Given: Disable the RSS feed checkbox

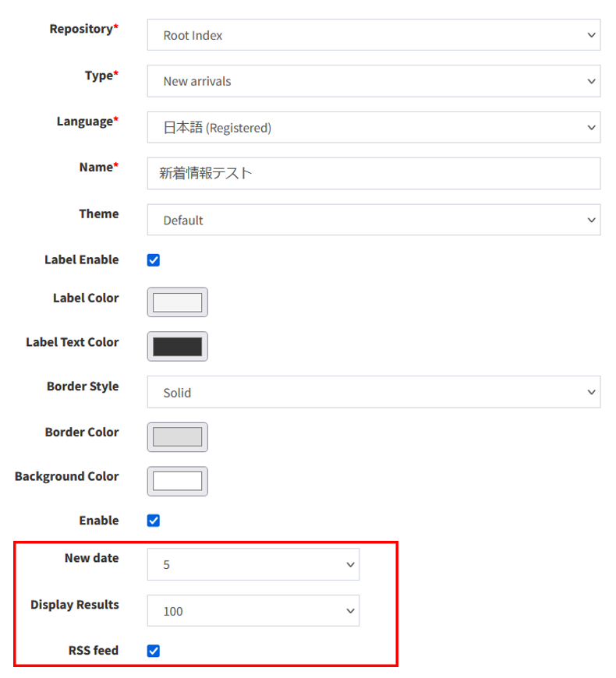Looking at the screenshot, I should (154, 651).
